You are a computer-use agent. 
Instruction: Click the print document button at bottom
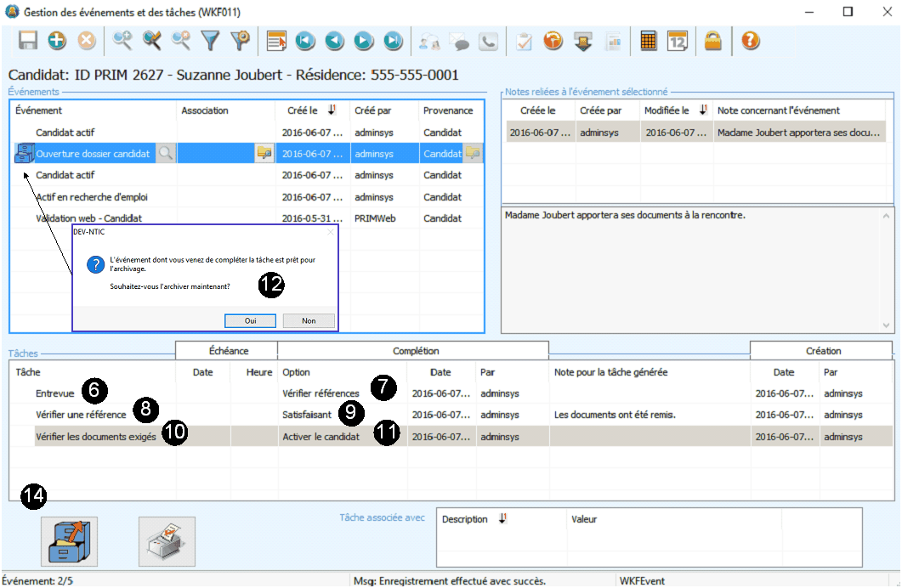pyautogui.click(x=167, y=541)
